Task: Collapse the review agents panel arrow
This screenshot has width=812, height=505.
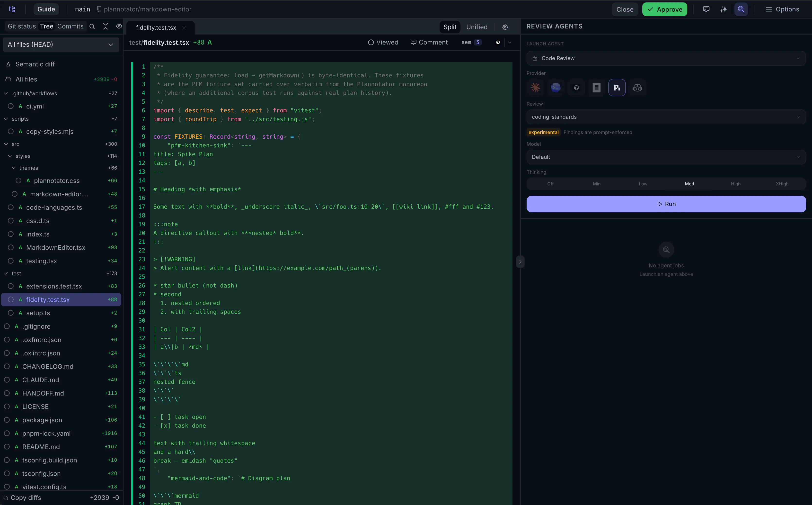Action: pyautogui.click(x=520, y=262)
